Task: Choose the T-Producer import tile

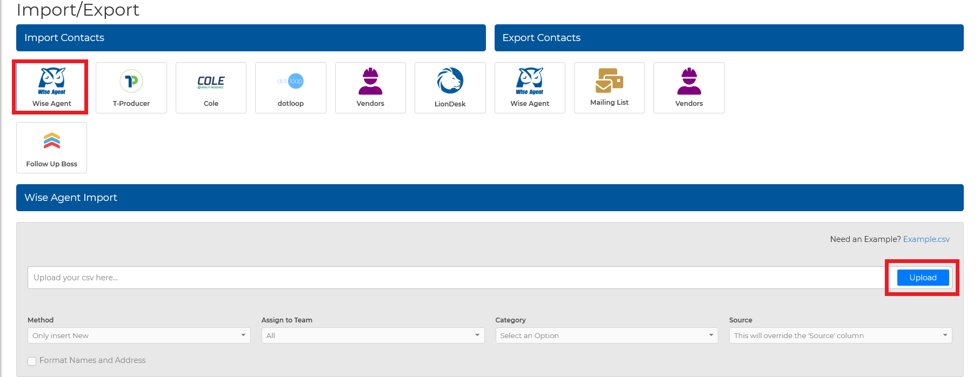Action: tap(131, 87)
